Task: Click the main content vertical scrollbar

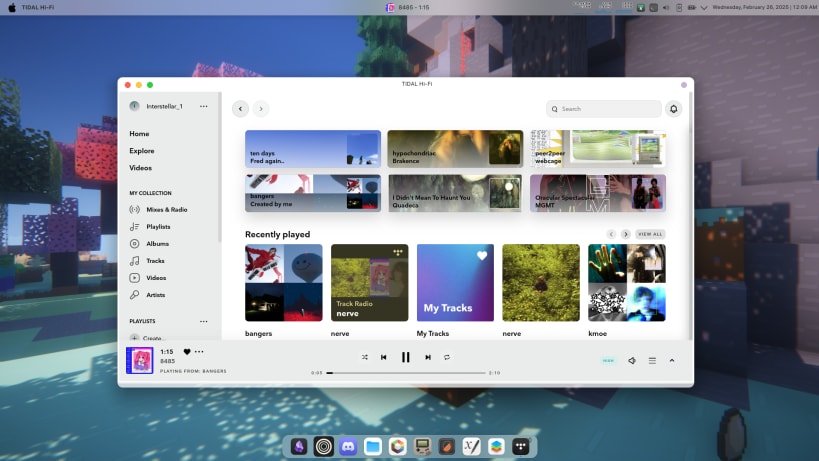Action: point(691,217)
